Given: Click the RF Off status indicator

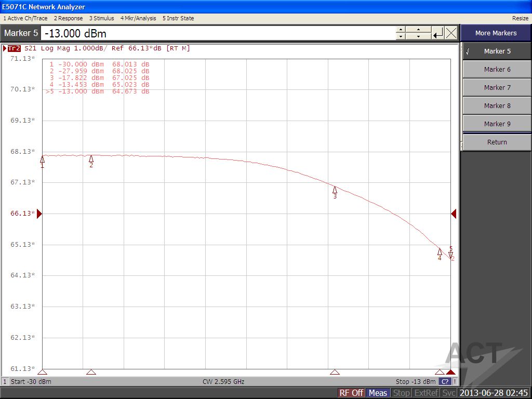Looking at the screenshot, I should [351, 393].
